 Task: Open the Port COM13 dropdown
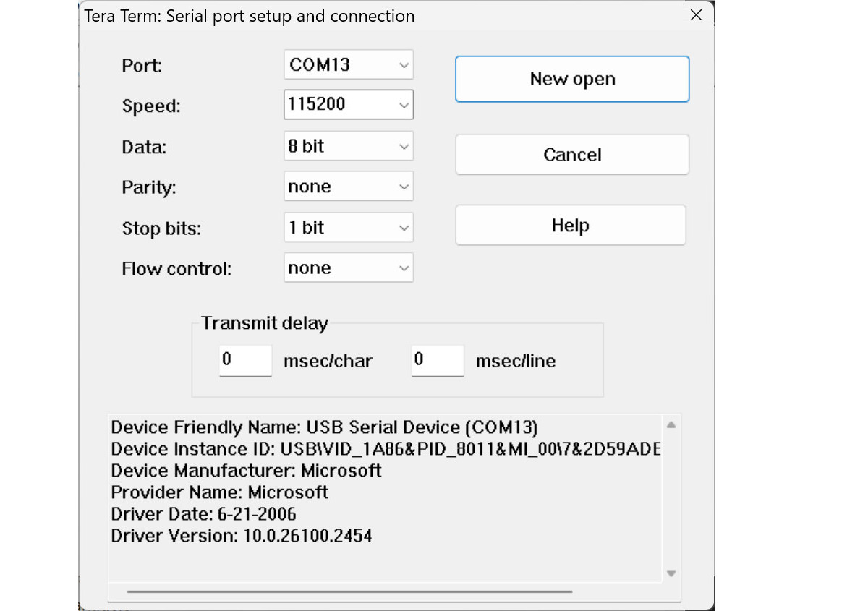coord(348,65)
